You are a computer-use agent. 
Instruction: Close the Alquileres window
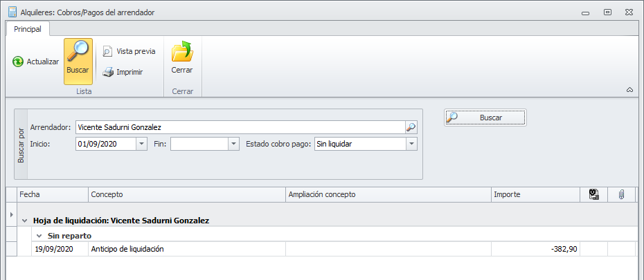[x=629, y=12]
